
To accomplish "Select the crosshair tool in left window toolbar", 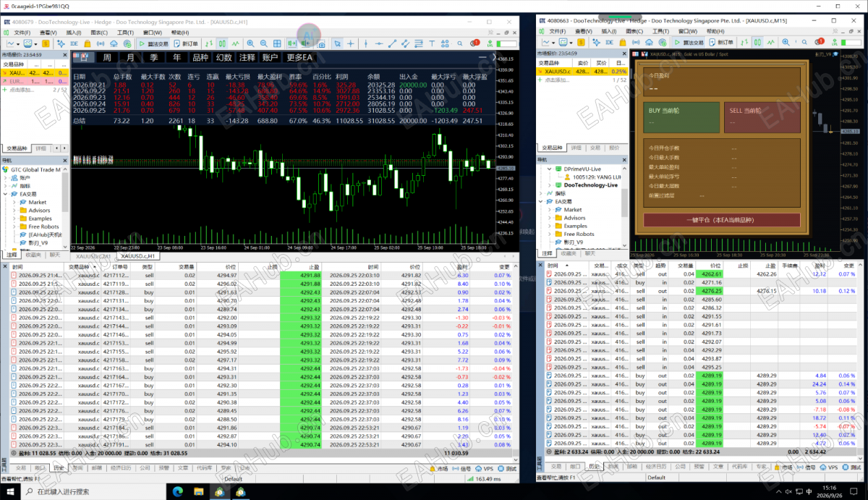I will click(x=350, y=43).
